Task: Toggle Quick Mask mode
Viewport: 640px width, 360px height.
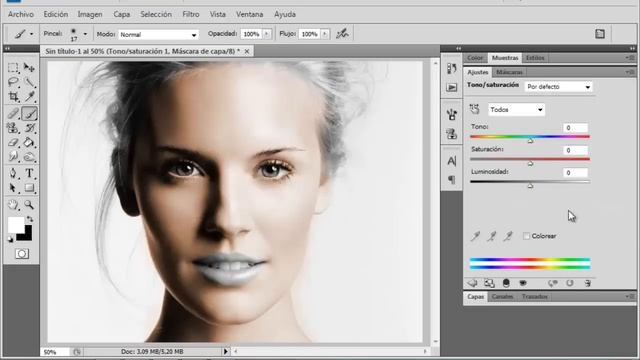Action: click(22, 254)
